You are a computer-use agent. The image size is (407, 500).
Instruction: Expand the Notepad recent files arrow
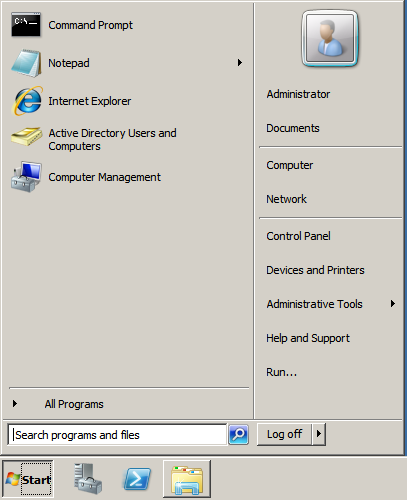click(240, 63)
